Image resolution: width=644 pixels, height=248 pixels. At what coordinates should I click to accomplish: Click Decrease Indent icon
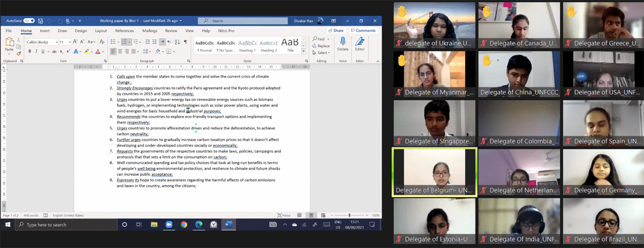tap(148, 42)
